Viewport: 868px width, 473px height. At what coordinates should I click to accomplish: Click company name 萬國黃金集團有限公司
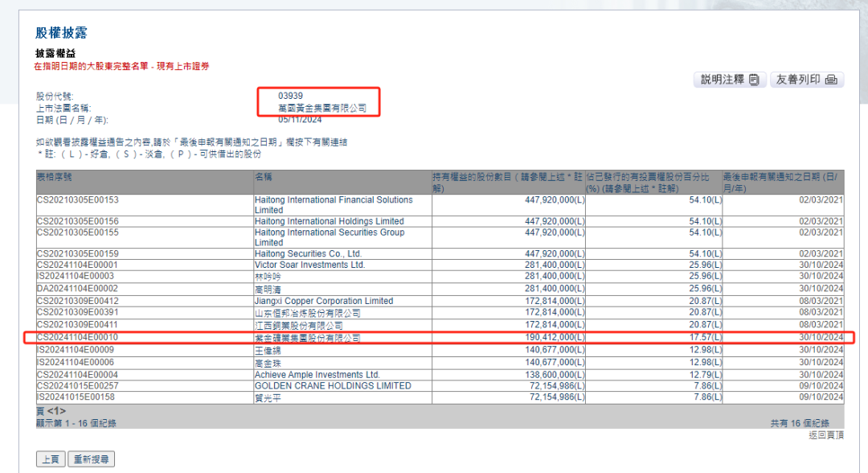322,108
